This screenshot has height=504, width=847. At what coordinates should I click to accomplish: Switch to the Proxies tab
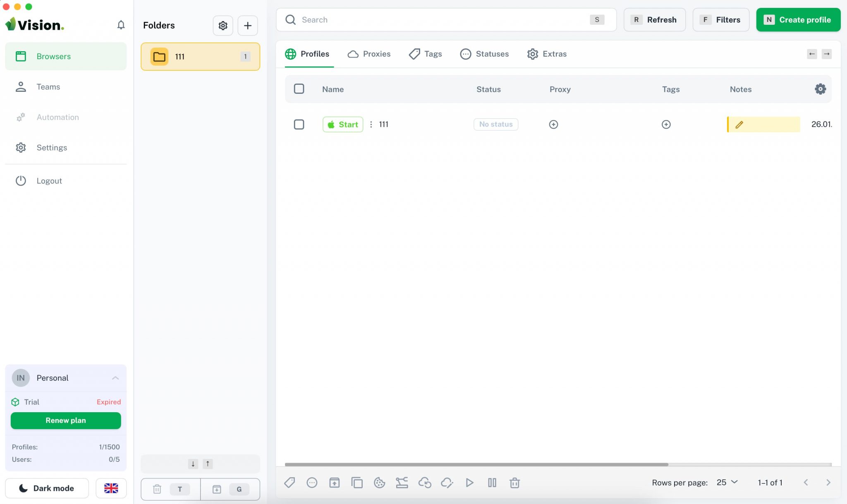pos(368,54)
